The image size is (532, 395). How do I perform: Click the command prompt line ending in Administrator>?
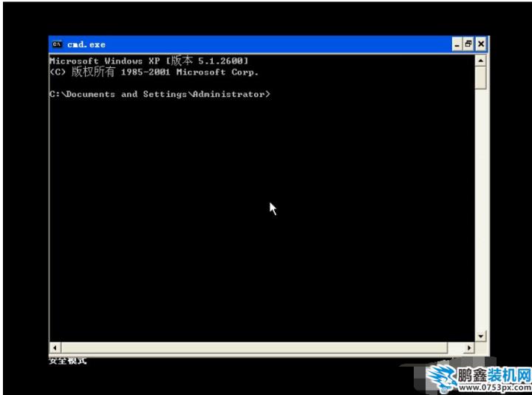point(160,94)
